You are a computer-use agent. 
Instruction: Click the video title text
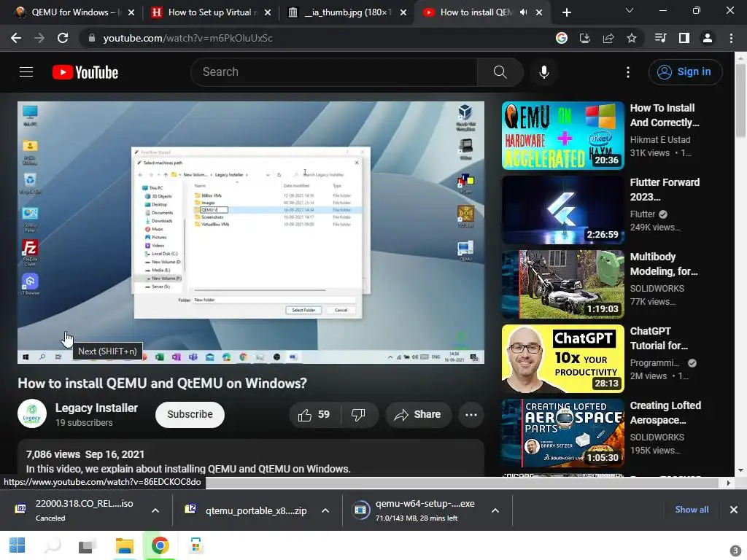163,384
